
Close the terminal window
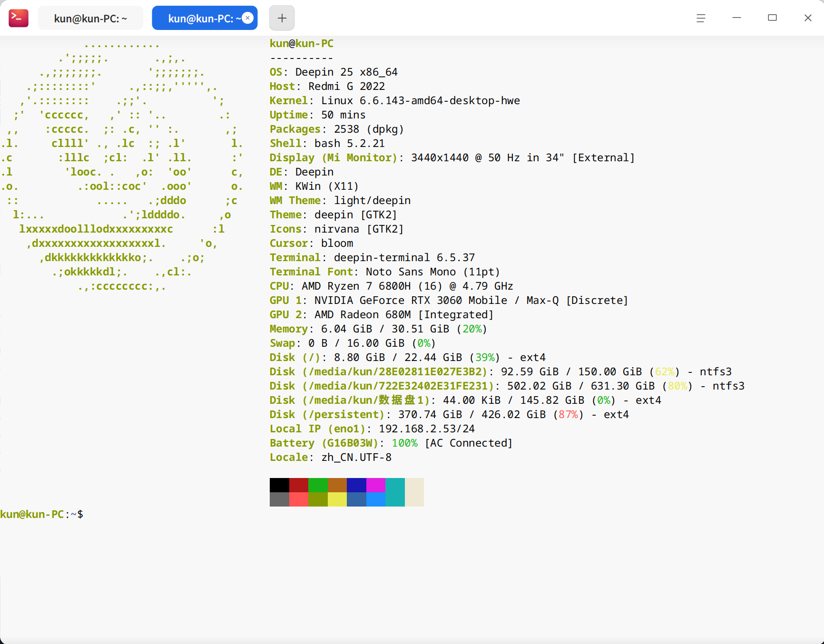pos(808,18)
